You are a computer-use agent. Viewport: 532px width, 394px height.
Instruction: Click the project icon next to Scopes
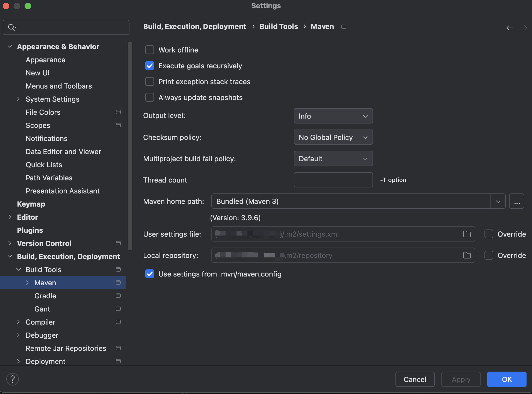click(118, 125)
